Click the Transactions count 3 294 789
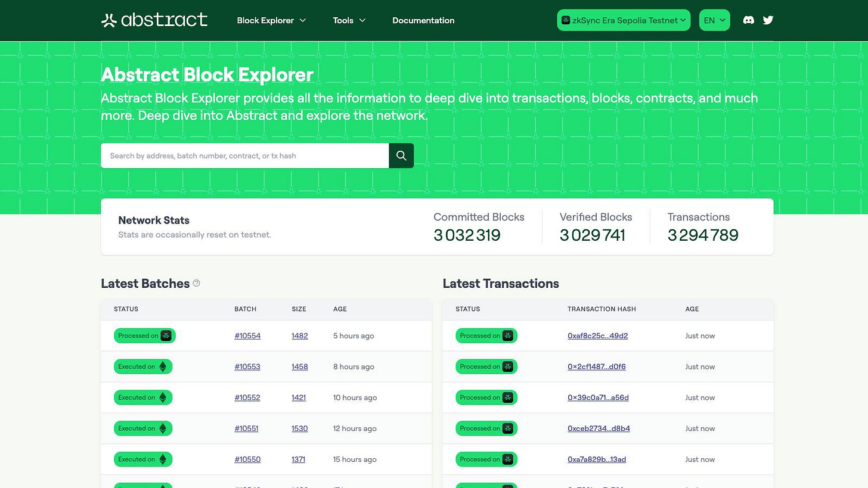The image size is (868, 488). (x=703, y=235)
